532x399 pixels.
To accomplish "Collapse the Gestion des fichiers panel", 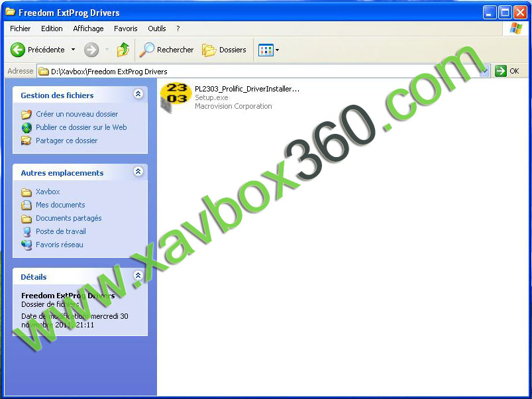I will click(x=138, y=94).
